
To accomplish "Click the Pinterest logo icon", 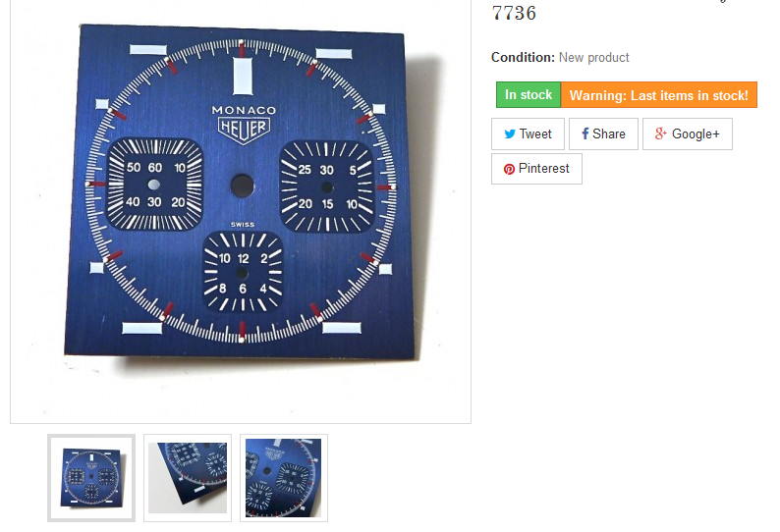I will pyautogui.click(x=509, y=169).
